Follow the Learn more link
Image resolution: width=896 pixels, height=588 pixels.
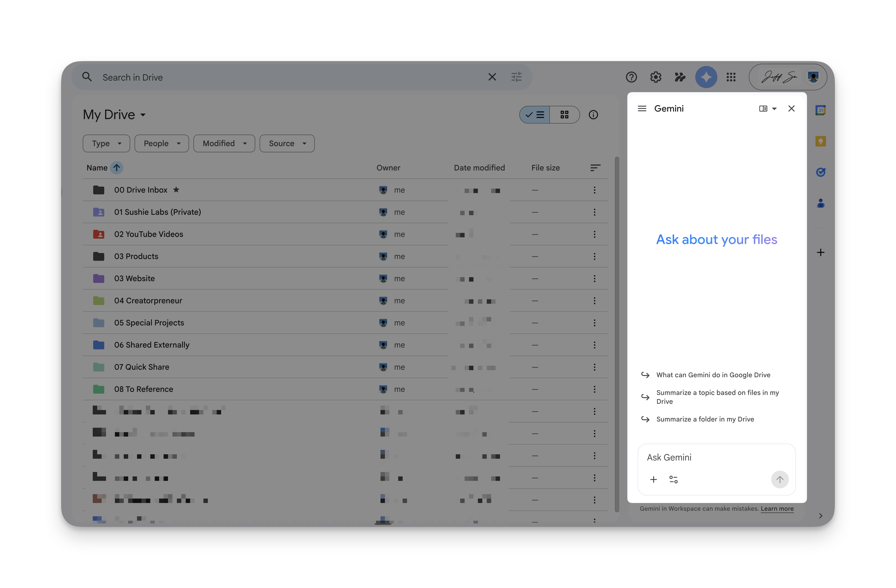[x=777, y=509]
